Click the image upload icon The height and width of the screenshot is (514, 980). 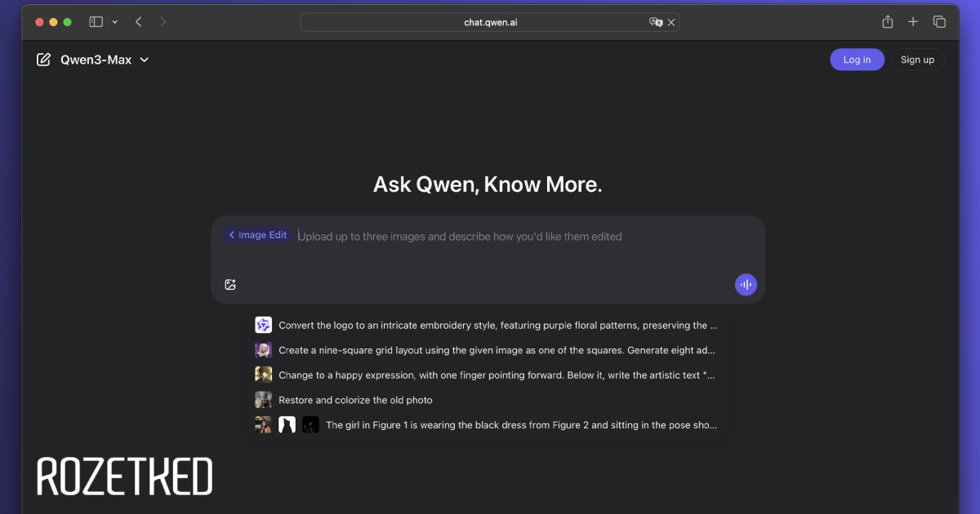(x=230, y=285)
